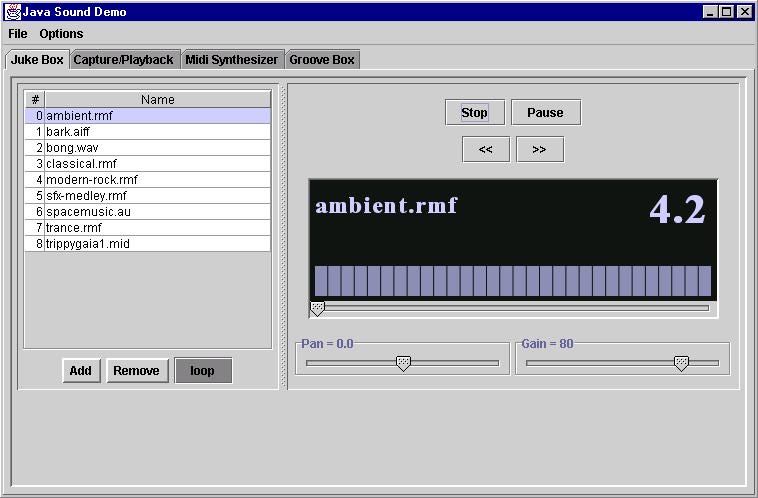Screen dimensions: 758x498
Task: Open the Groove Box tab
Action: click(321, 60)
